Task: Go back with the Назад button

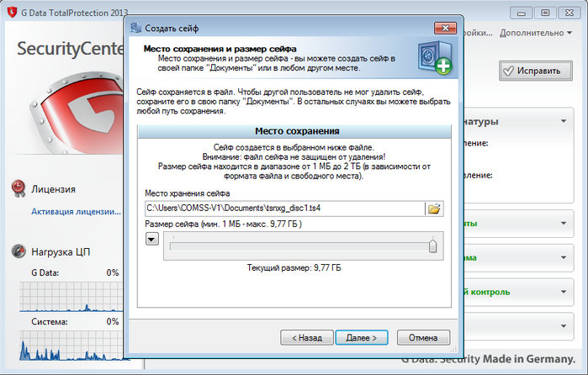Action: click(x=307, y=337)
